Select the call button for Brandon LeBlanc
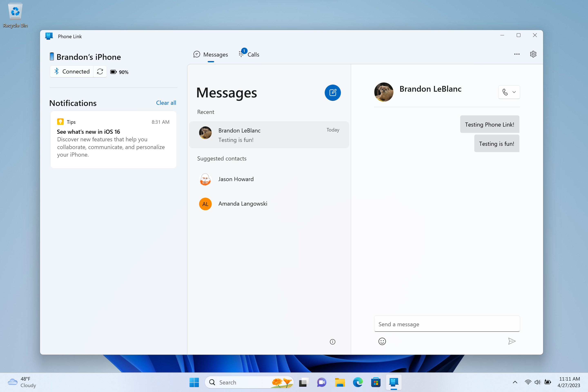Screen dimensions: 588x392 [x=505, y=92]
